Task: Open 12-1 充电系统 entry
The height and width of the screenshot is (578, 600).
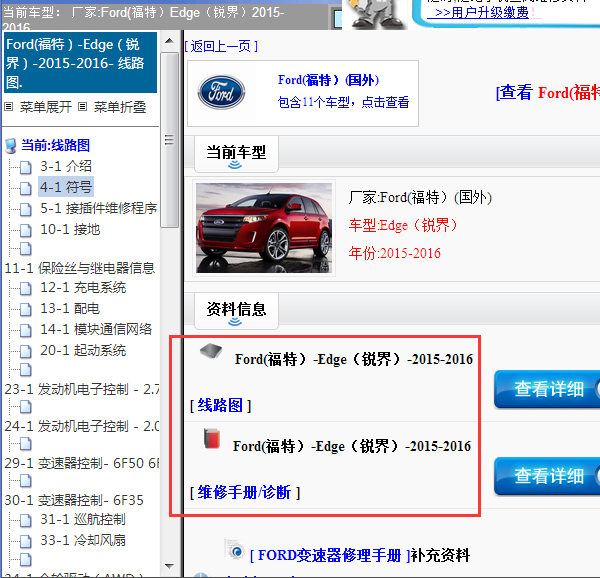Action: point(83,288)
